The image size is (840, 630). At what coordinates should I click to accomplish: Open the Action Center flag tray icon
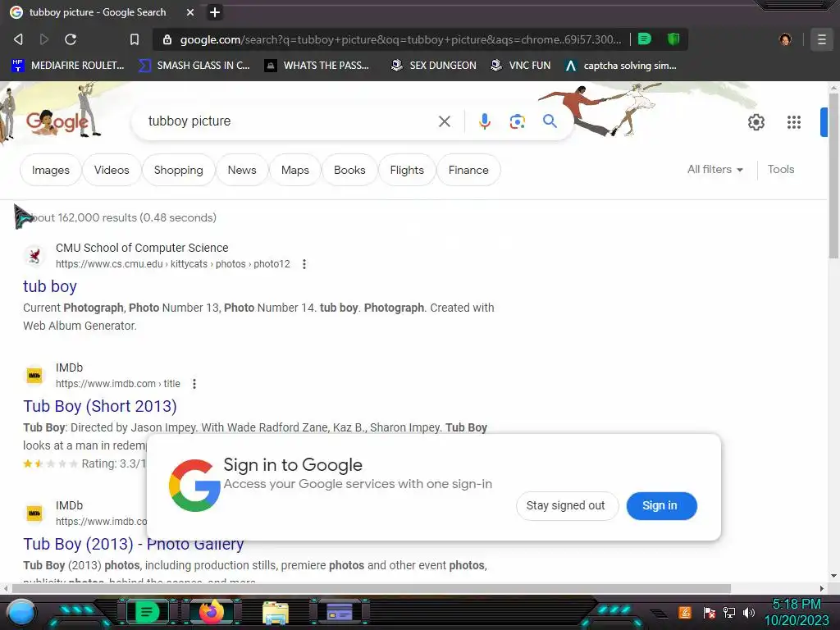point(710,612)
